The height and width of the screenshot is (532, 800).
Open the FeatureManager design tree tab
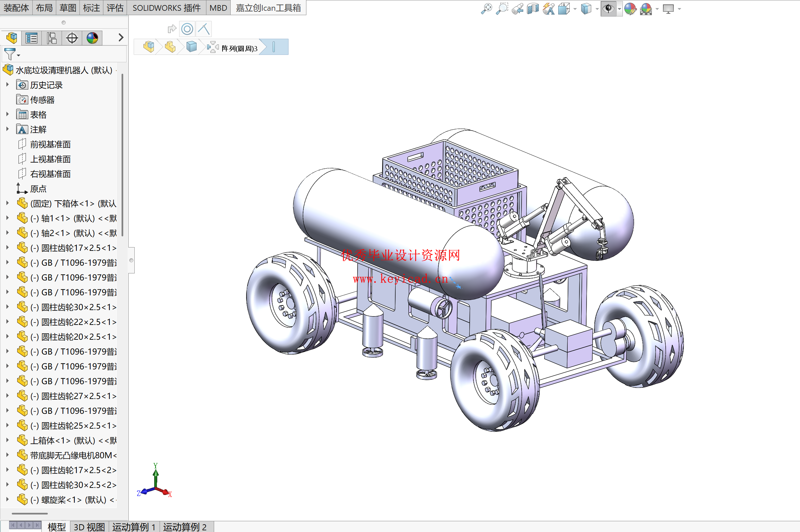point(11,38)
